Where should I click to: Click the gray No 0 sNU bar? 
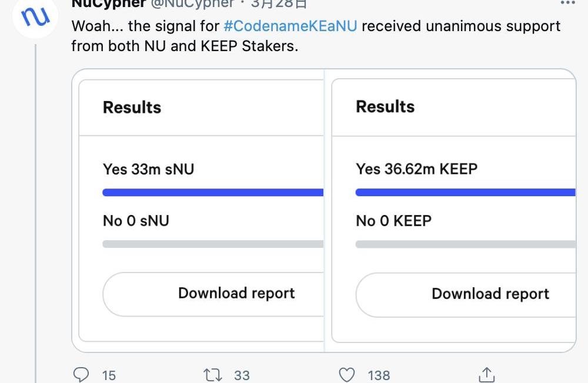[x=213, y=244]
